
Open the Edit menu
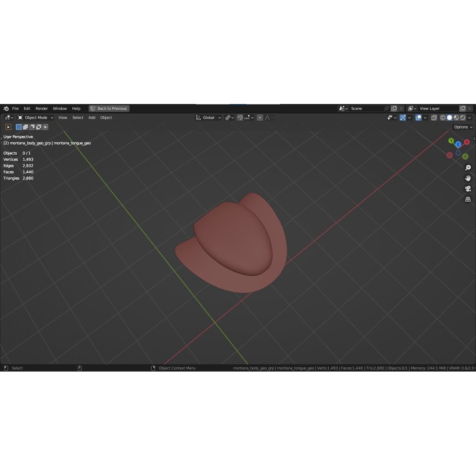tap(27, 108)
